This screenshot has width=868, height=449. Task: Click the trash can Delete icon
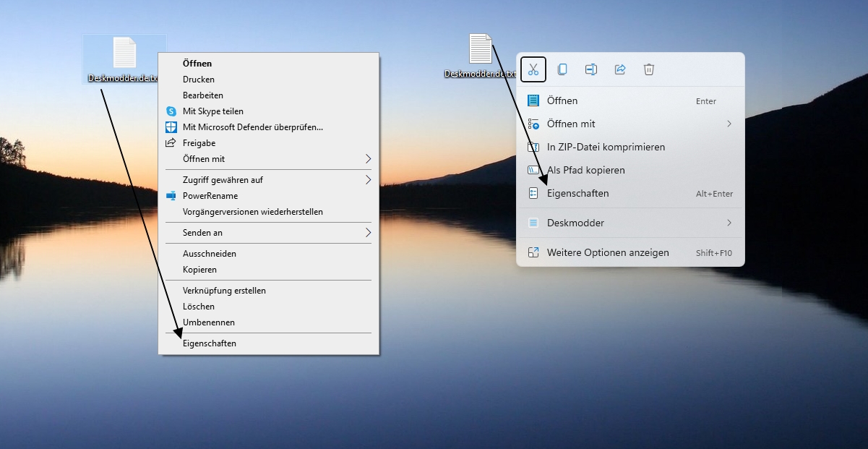[649, 69]
